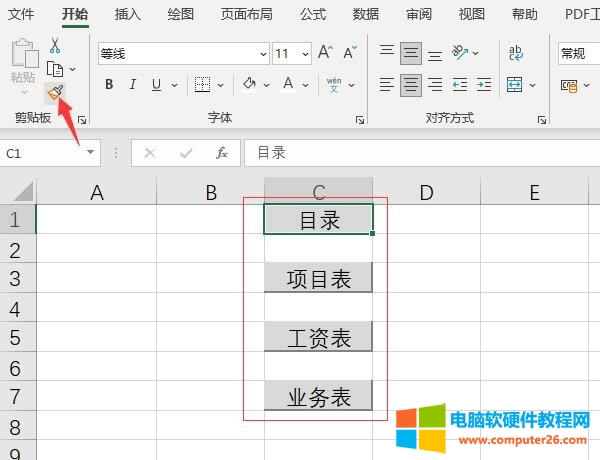The width and height of the screenshot is (600, 460).
Task: Click the insert function fx icon
Action: pyautogui.click(x=222, y=153)
